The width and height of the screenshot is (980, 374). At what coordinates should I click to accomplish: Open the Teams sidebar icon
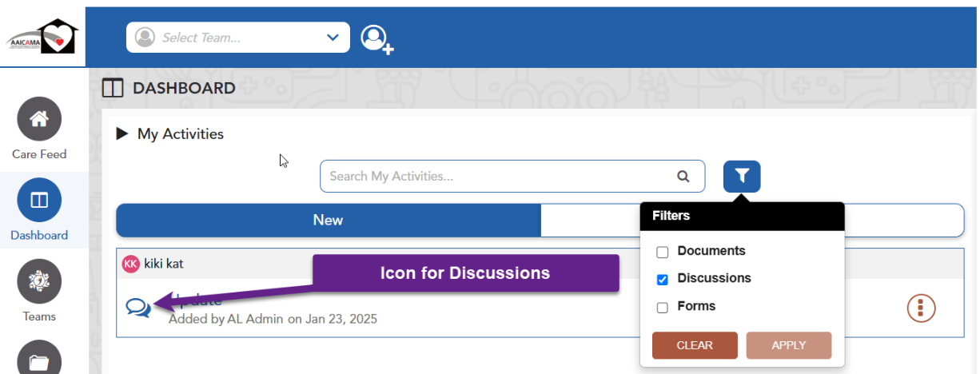38,281
